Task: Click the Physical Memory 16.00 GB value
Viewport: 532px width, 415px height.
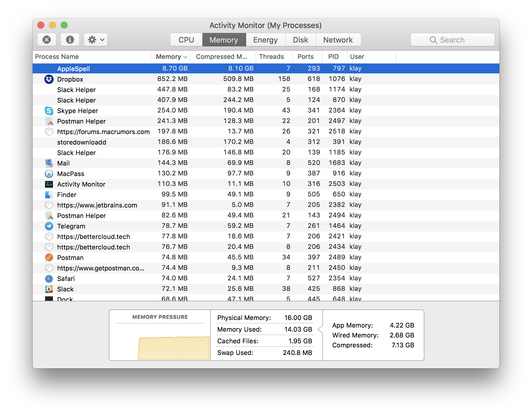Action: pyautogui.click(x=298, y=318)
